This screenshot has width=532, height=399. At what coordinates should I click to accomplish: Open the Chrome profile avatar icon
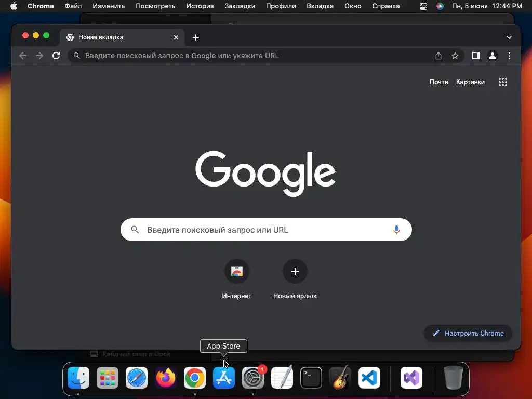tap(493, 56)
